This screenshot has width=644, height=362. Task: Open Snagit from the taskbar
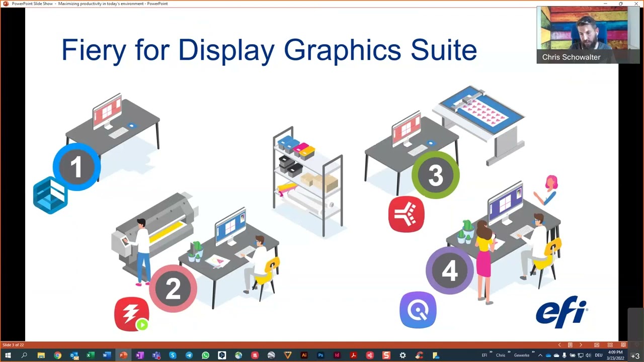click(386, 355)
